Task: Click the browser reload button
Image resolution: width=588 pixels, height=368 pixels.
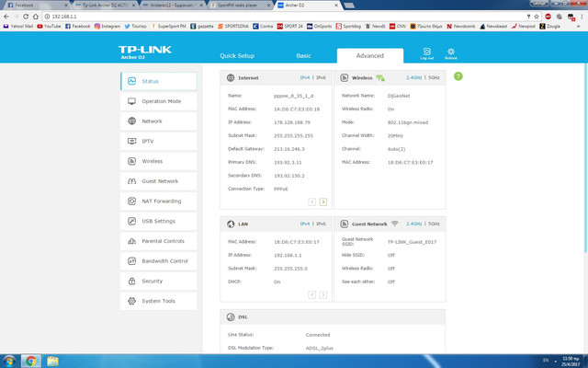Action: pyautogui.click(x=26, y=17)
